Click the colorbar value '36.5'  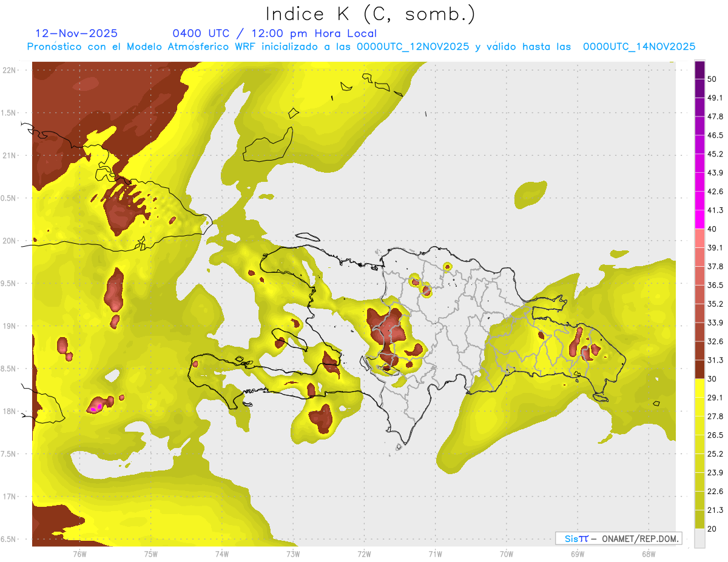coord(715,285)
